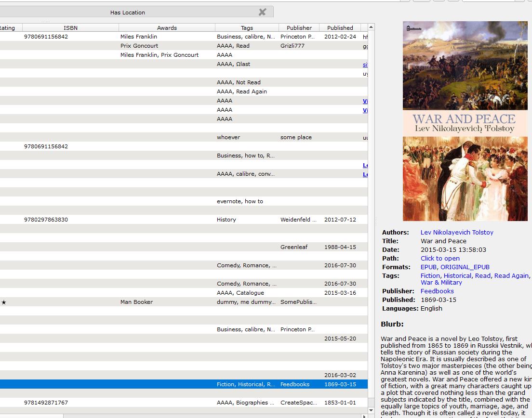Select ISBN cell 9781492871767

point(70,403)
